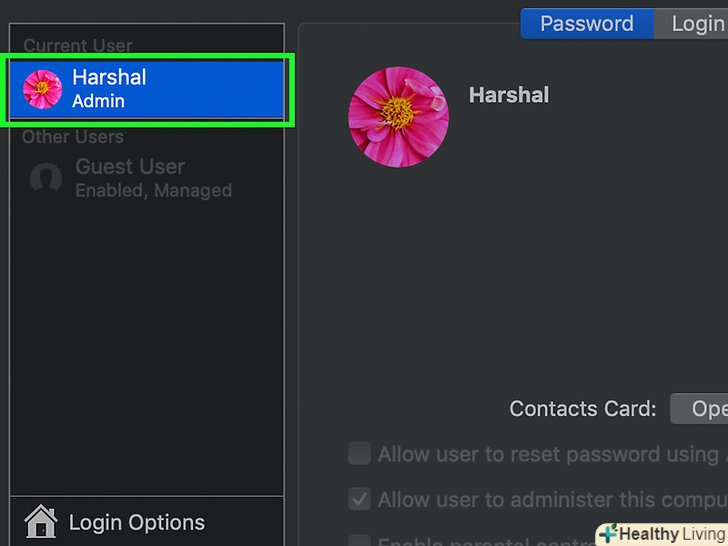The image size is (728, 546).
Task: Click the Contacts Card label text
Action: (x=582, y=408)
